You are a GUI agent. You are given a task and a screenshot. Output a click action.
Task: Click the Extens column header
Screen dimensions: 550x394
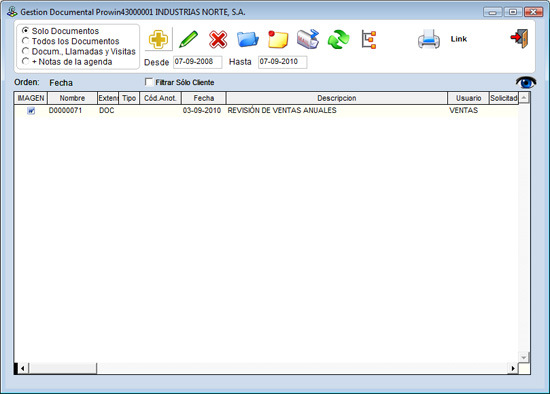[108, 98]
